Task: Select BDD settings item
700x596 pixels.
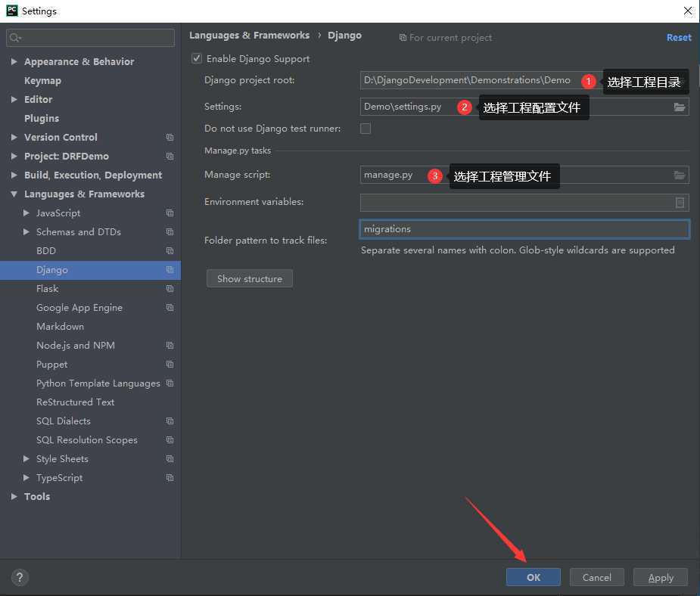Action: pos(46,250)
